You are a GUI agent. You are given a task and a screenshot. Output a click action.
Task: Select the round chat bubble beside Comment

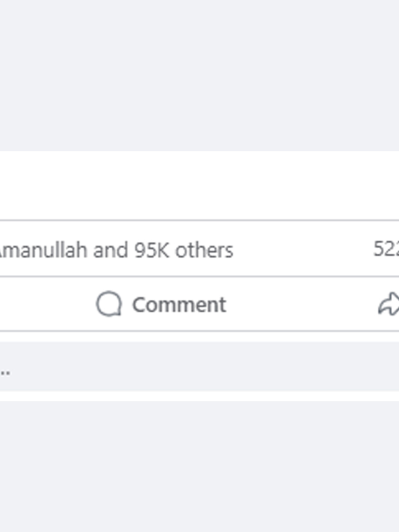[x=109, y=304]
